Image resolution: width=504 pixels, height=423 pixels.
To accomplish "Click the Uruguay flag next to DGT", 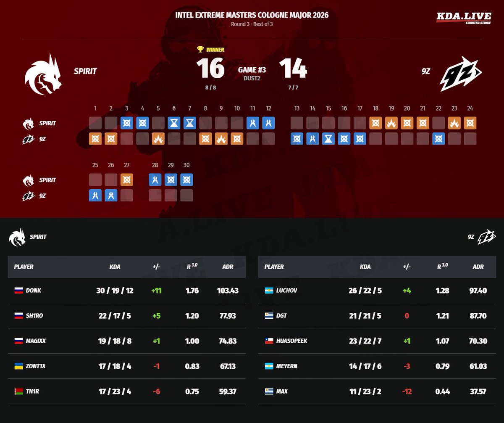I will pos(269,316).
